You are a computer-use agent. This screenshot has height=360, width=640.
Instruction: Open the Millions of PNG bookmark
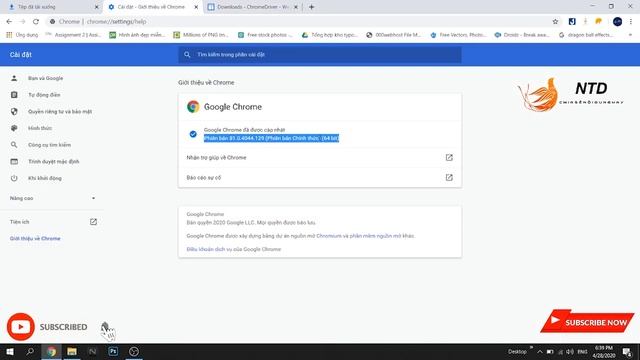201,35
